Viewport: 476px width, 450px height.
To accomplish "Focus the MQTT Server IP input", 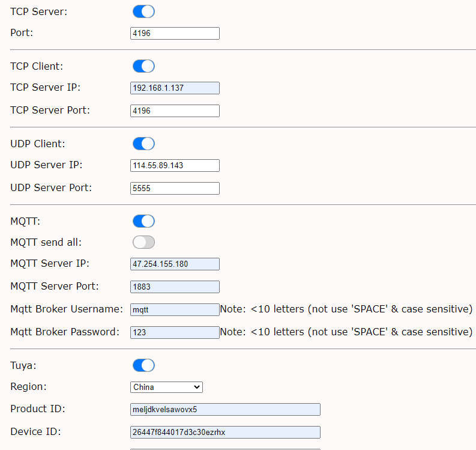I will (175, 264).
